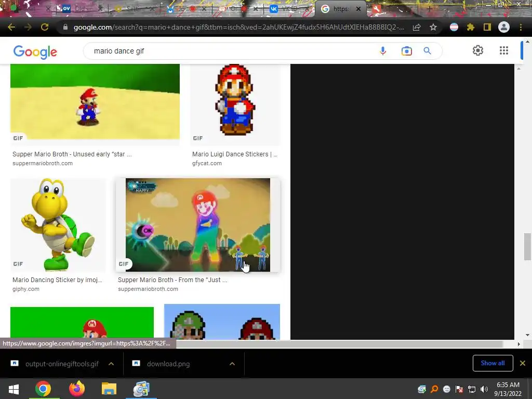Open the pixel Luigi and Mario thumbnail
Image resolution: width=532 pixels, height=399 pixels.
(x=222, y=322)
